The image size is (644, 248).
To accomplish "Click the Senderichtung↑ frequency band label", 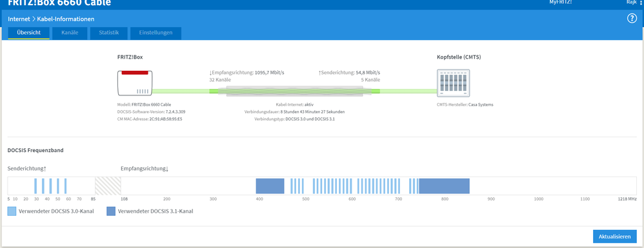I will [27, 169].
